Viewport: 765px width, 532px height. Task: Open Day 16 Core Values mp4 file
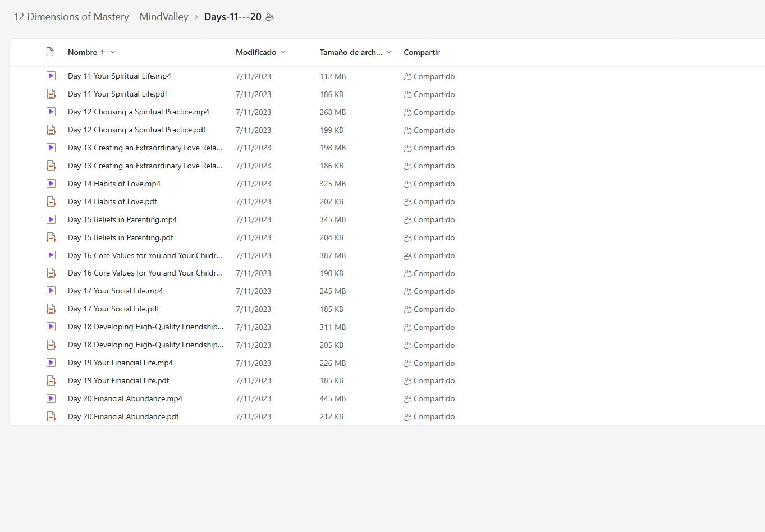(144, 255)
